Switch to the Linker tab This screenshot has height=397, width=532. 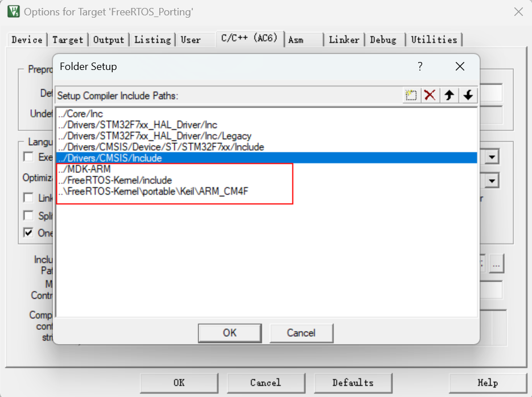click(x=344, y=40)
